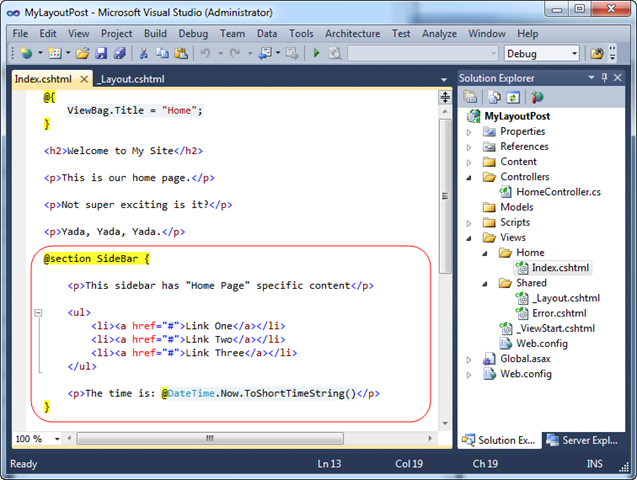Collapse the Controllers folder node
This screenshot has height=480, width=637.
point(469,177)
